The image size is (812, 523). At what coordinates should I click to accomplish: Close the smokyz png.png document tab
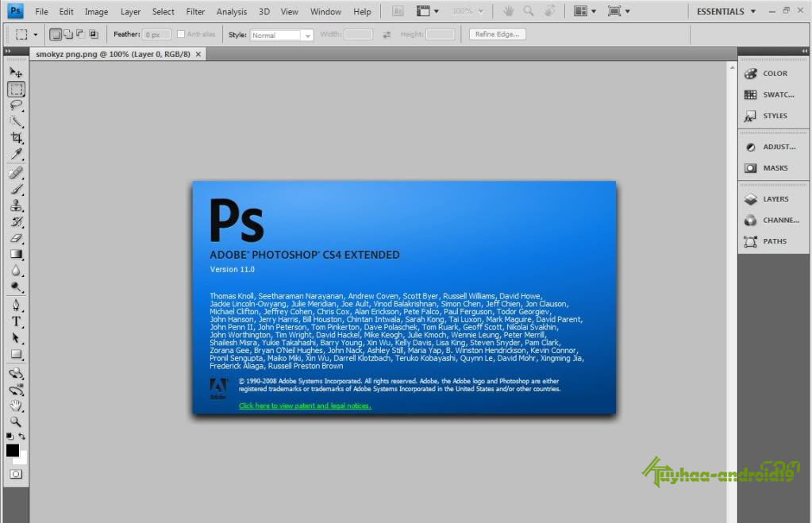click(x=198, y=54)
